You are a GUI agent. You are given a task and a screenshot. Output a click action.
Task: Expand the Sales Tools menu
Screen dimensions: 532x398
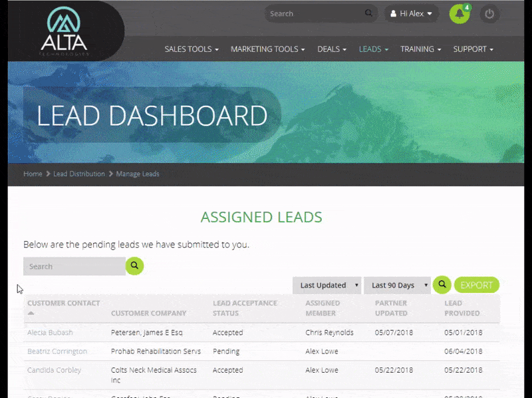tap(192, 49)
